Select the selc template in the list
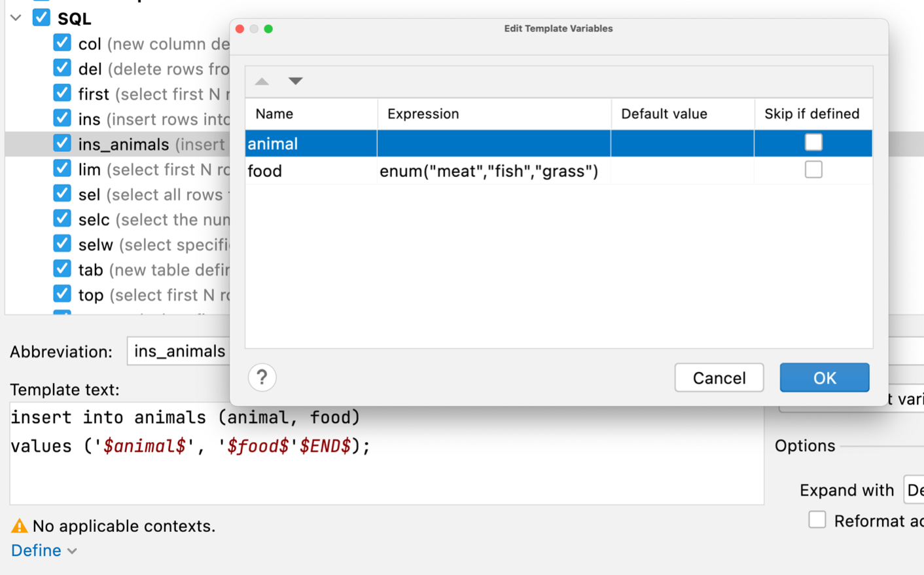The height and width of the screenshot is (575, 924). point(154,219)
